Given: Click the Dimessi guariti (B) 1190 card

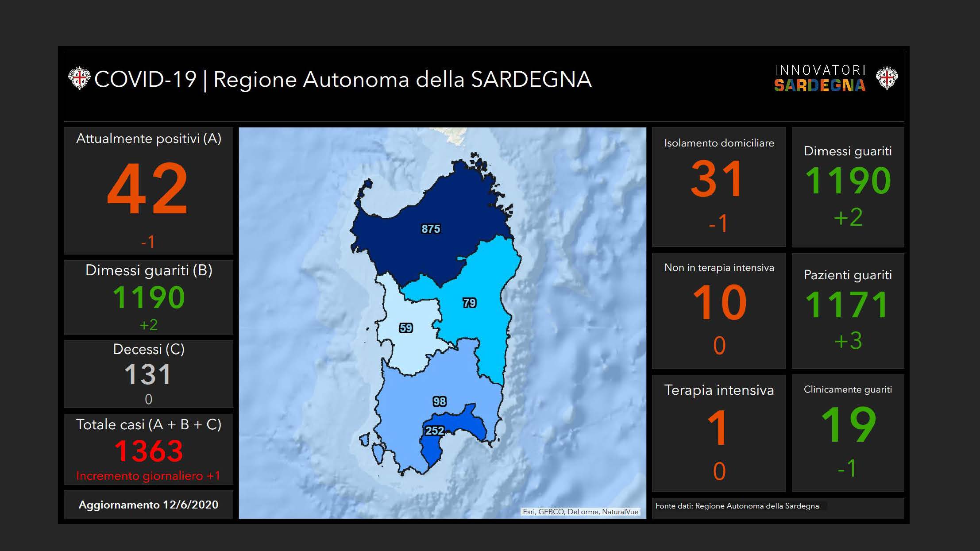Looking at the screenshot, I should click(x=148, y=297).
